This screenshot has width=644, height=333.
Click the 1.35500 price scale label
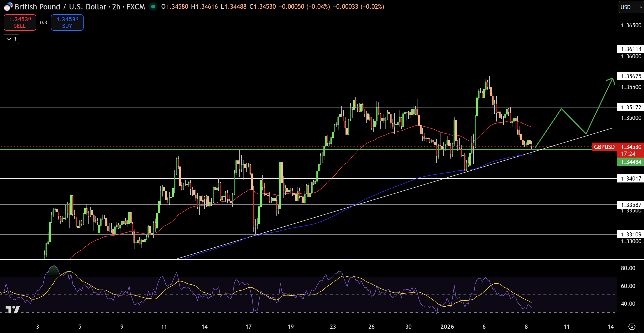pos(631,87)
